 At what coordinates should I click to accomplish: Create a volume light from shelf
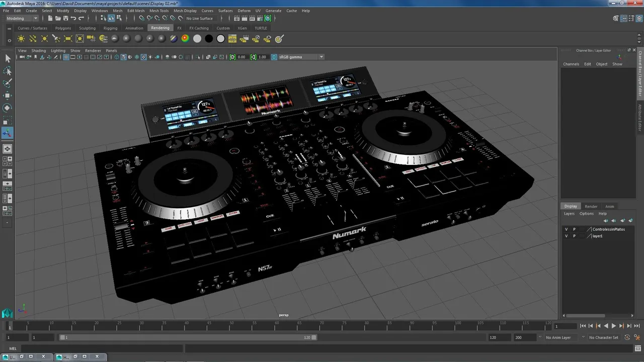tap(79, 39)
